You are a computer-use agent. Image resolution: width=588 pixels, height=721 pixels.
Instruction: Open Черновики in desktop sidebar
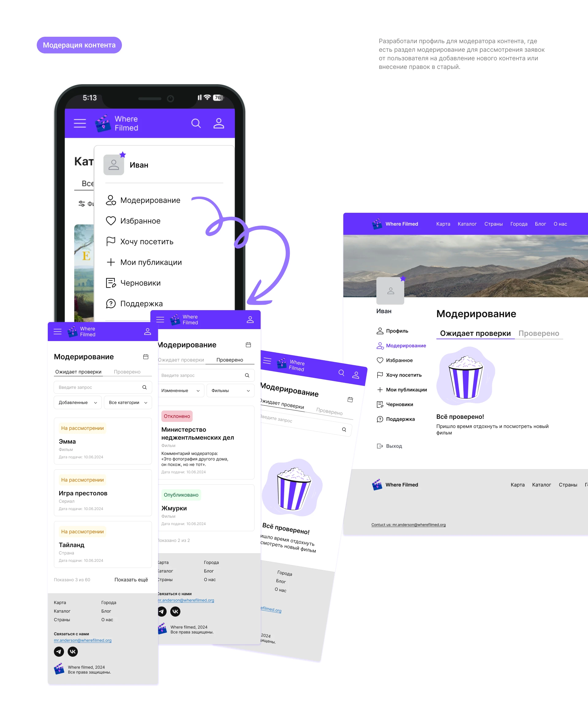tap(399, 404)
